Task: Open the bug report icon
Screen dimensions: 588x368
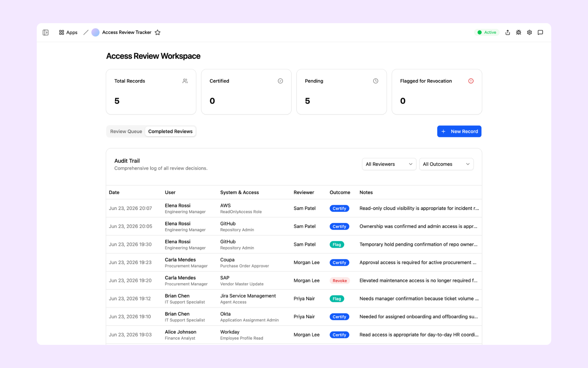Action: coord(519,32)
